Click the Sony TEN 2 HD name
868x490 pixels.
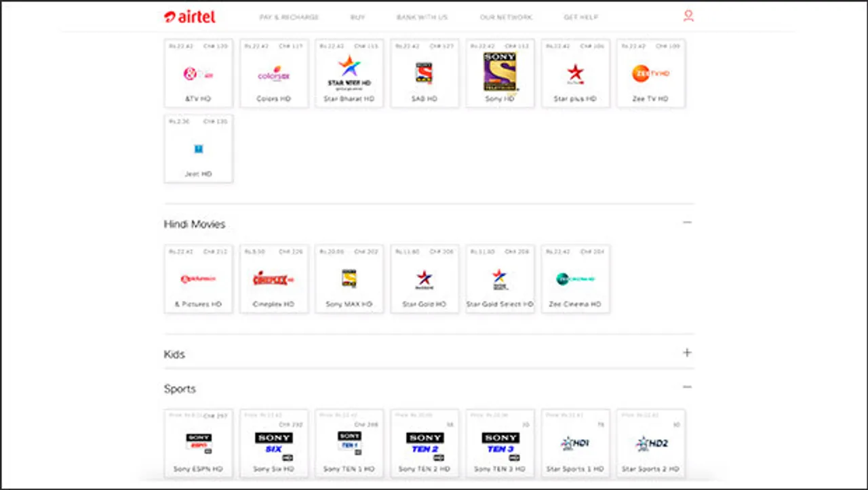pos(425,469)
